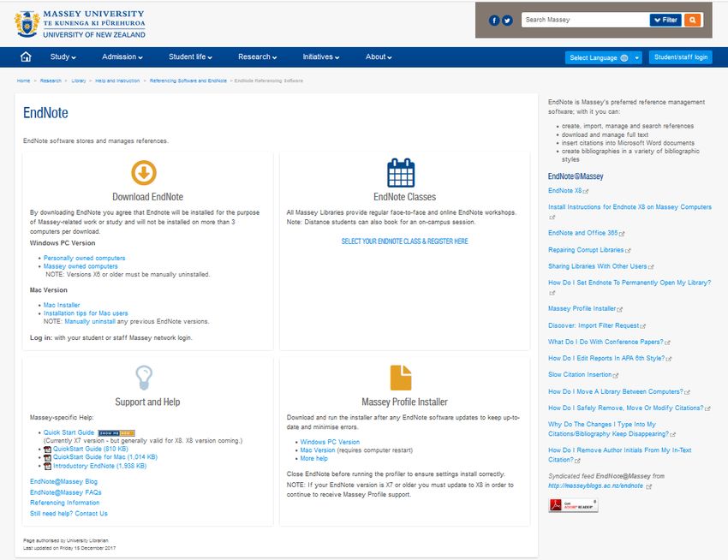Click Still need help? Contact Us
This screenshot has height=560, width=728.
(x=69, y=514)
